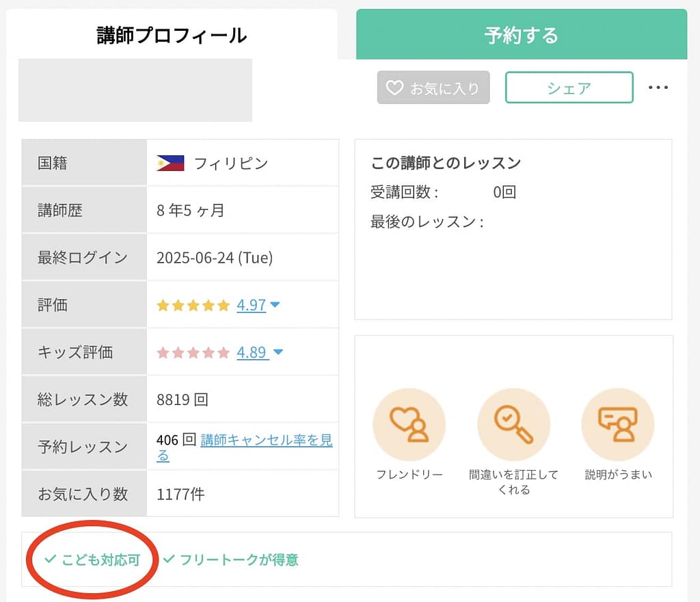The image size is (700, 602).
Task: Open the 講師キャンセル率を見る link
Action: (x=265, y=441)
